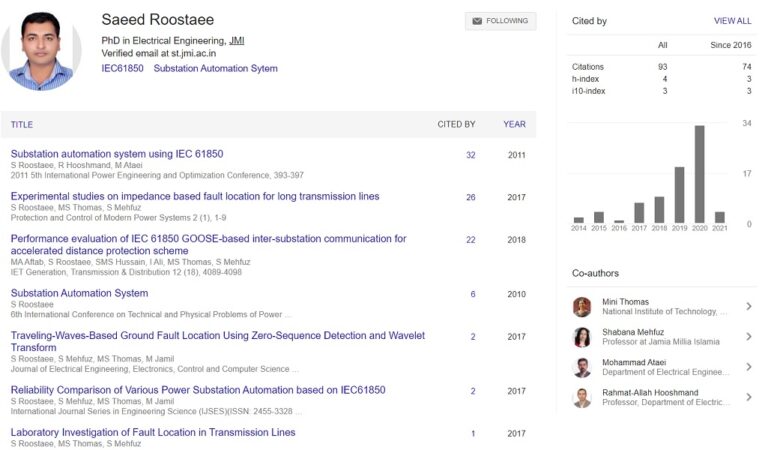
Task: Open the JMI affiliation link
Action: 236,40
